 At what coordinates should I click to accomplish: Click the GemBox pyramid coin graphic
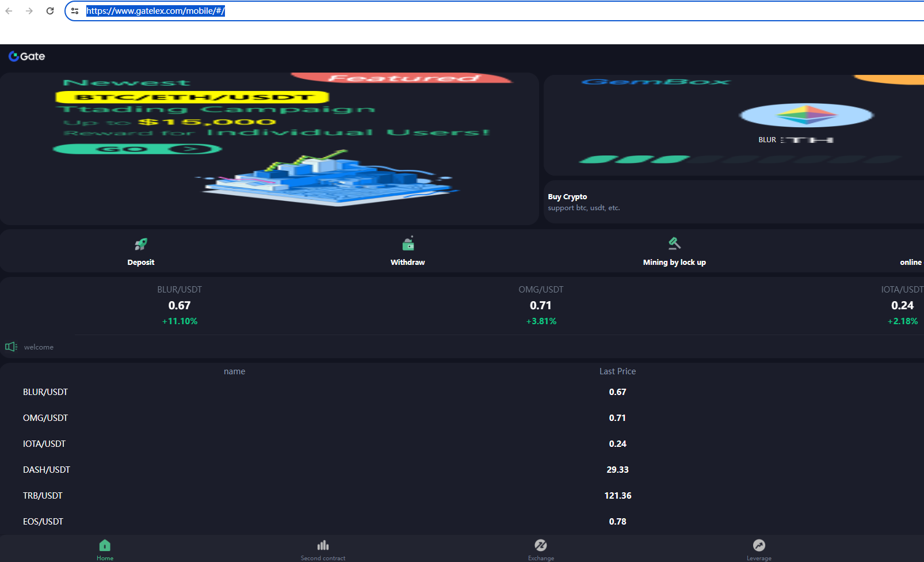click(807, 115)
